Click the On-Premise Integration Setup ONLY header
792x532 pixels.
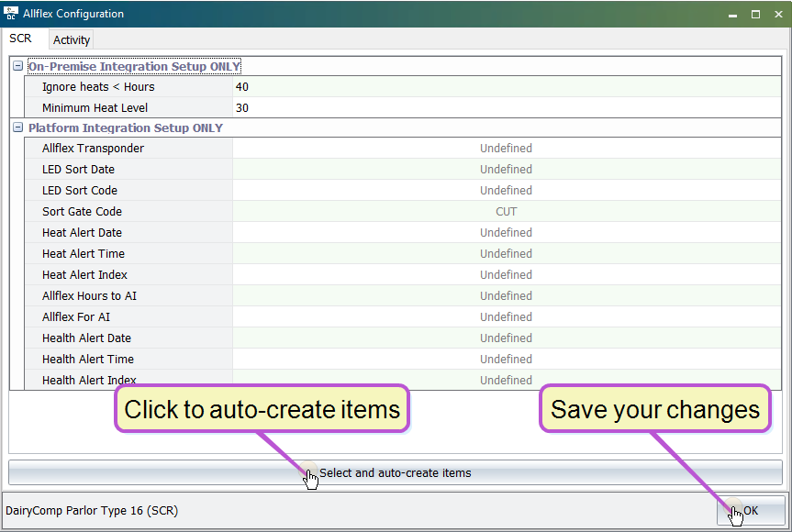click(x=134, y=67)
